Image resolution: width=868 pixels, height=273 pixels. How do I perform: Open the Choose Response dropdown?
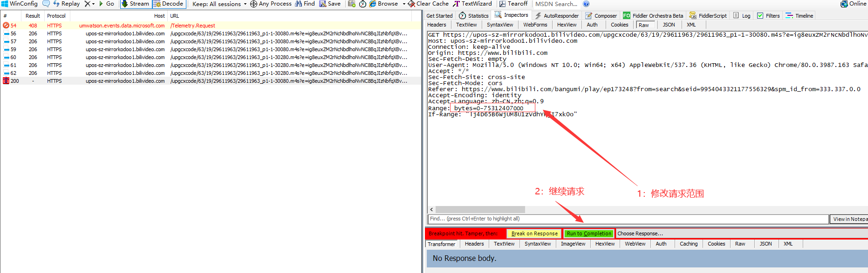pyautogui.click(x=742, y=233)
